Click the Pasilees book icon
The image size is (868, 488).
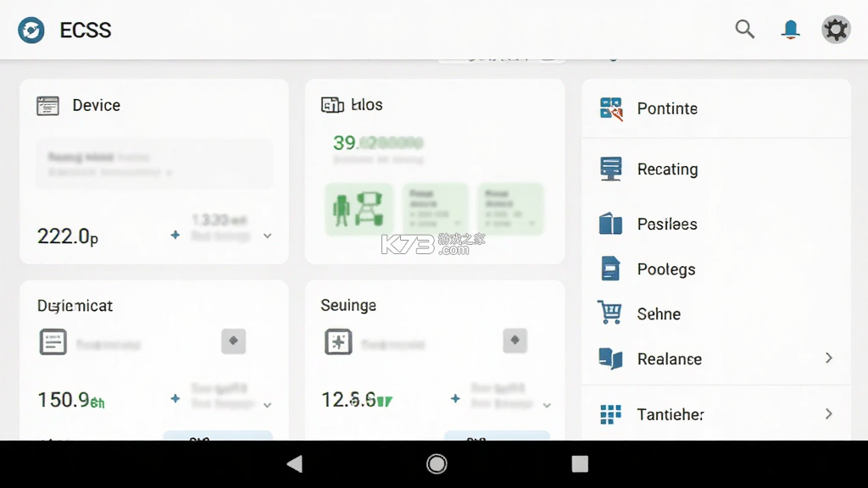[610, 224]
